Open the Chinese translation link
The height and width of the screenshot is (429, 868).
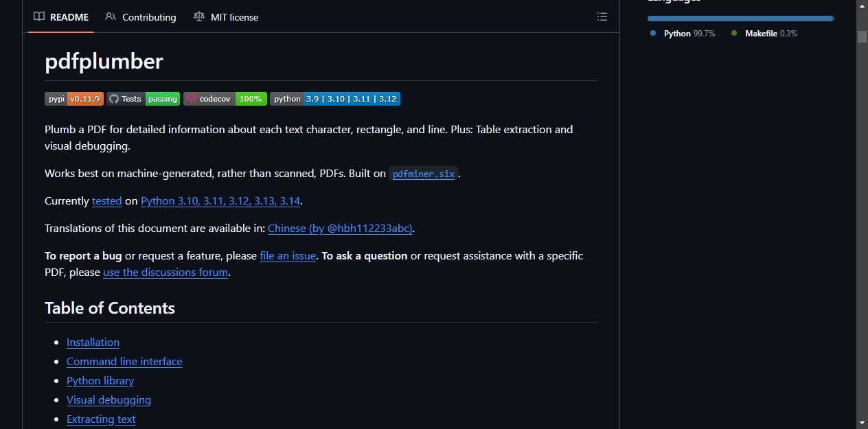coord(340,229)
